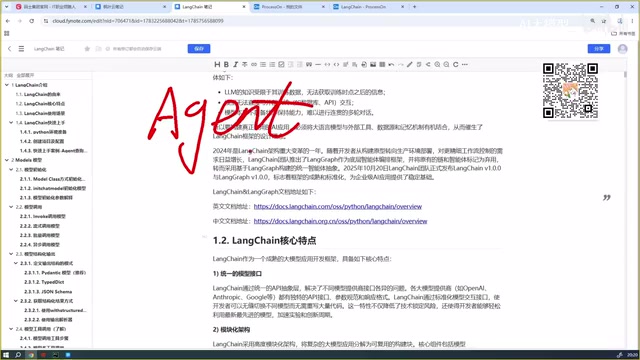Open the Windows Start menu
The height and width of the screenshot is (360, 640).
click(x=6, y=355)
